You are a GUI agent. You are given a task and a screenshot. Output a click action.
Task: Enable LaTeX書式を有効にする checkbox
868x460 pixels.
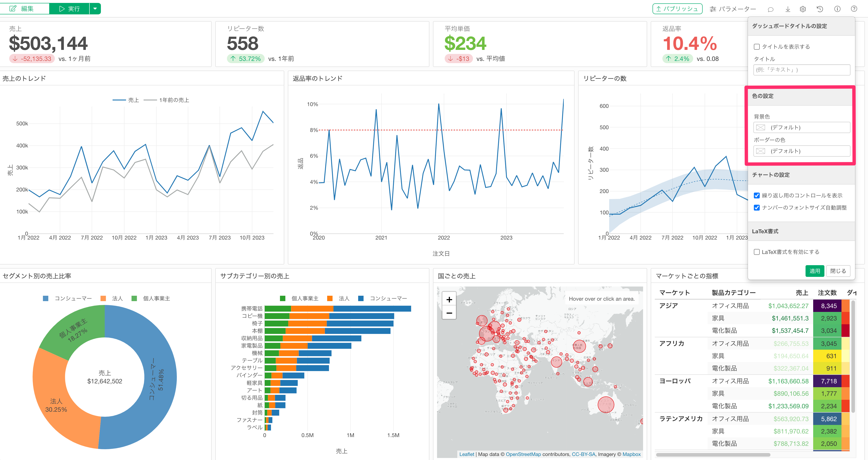point(757,252)
